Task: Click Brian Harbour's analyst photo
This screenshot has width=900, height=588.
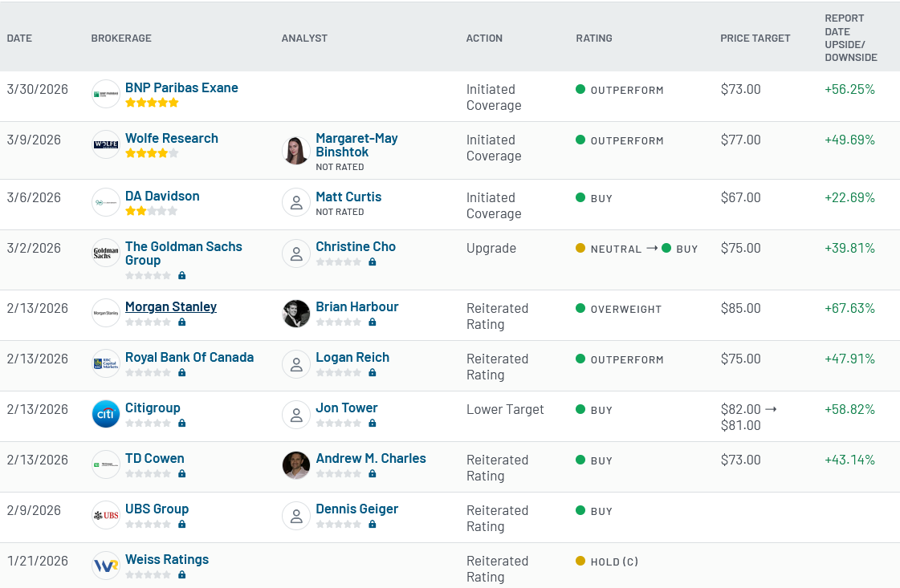Action: pos(296,313)
